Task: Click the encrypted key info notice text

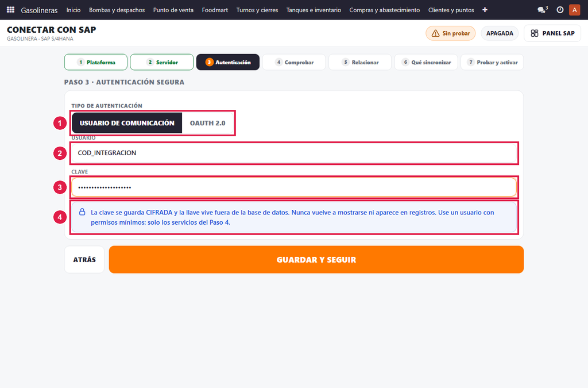Action: pos(292,217)
